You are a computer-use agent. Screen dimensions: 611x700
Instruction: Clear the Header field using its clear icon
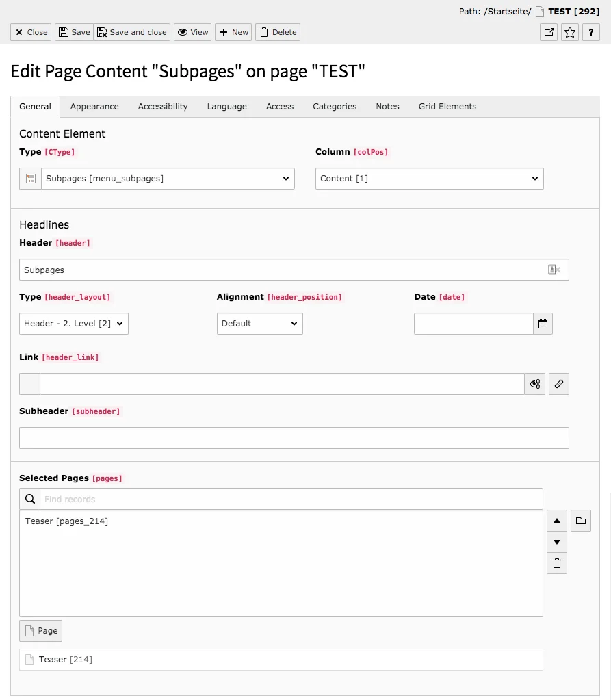pyautogui.click(x=554, y=269)
